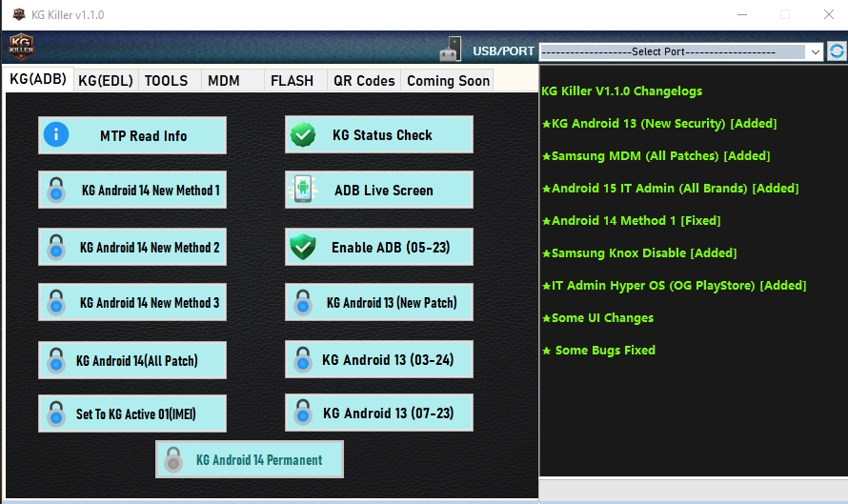Click the green shield icon on Enable ADB (05-23)

pos(303,247)
